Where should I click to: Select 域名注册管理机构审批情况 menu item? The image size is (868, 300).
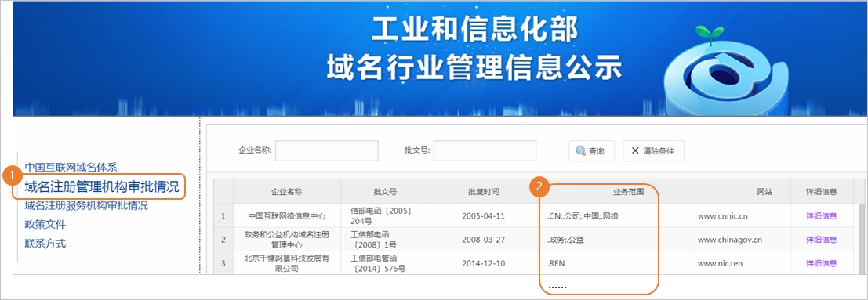[x=102, y=187]
